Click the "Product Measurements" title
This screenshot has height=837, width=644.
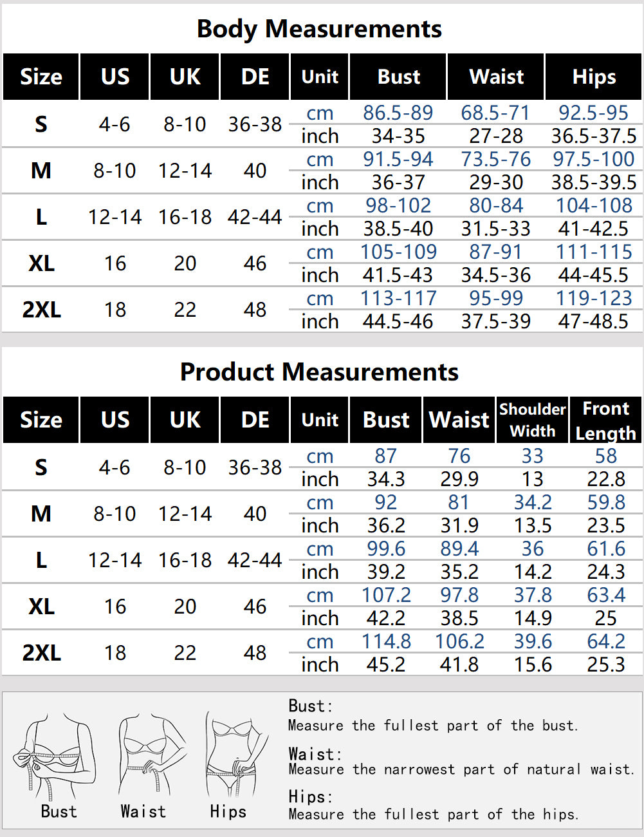[319, 372]
